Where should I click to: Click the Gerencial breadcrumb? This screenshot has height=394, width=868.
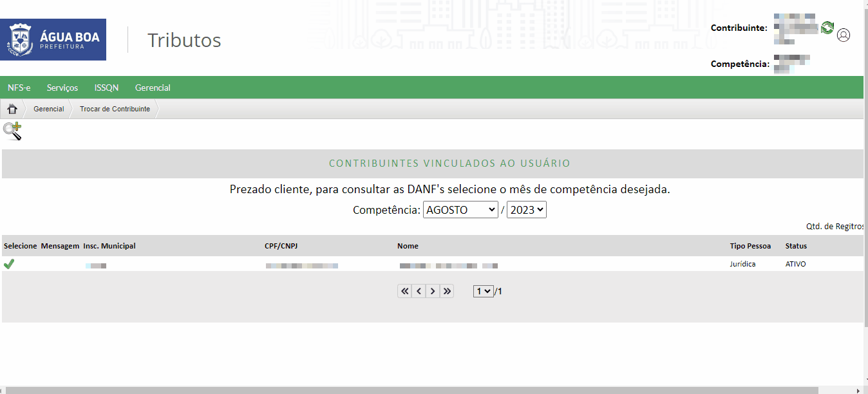tap(49, 109)
